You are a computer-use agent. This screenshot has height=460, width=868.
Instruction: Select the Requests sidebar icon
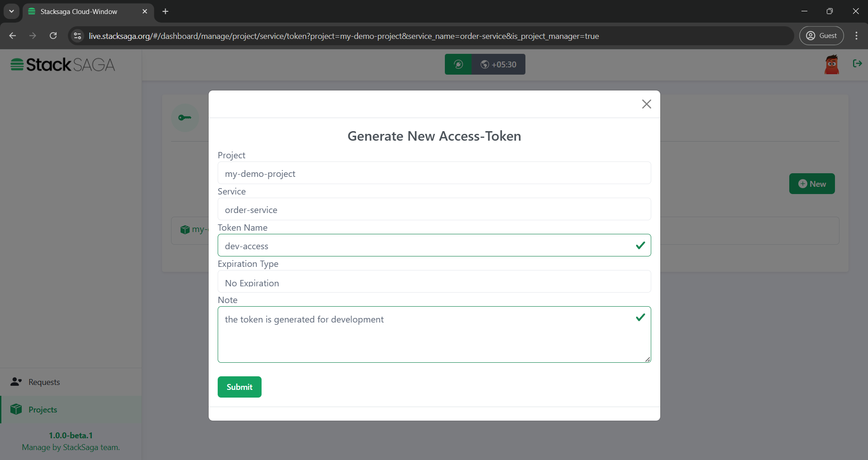(16, 381)
